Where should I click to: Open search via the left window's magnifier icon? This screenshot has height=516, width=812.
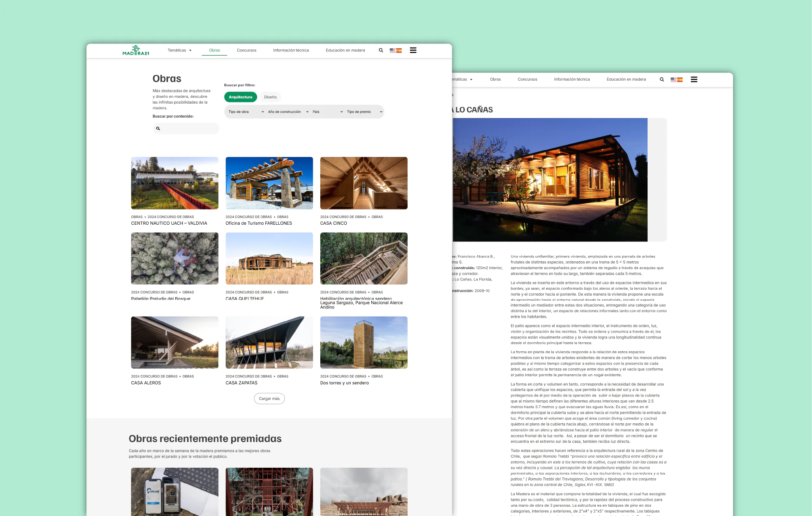tap(381, 50)
